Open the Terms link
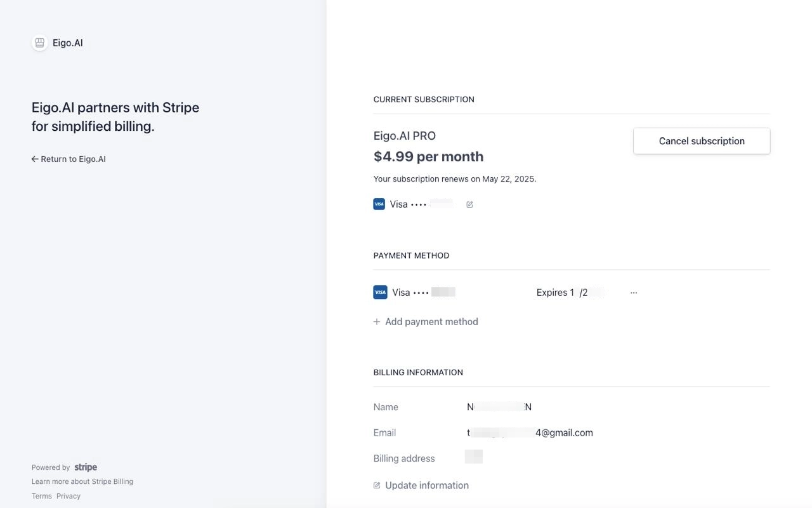 click(42, 497)
